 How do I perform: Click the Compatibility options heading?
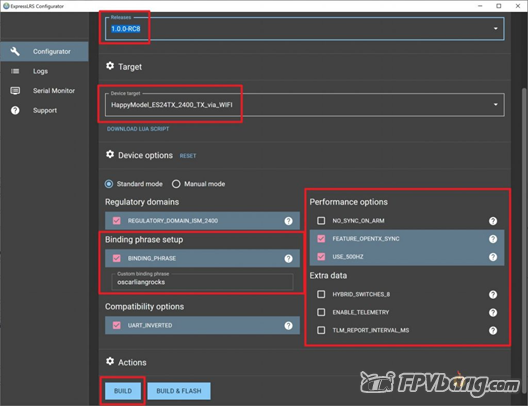pyautogui.click(x=144, y=307)
